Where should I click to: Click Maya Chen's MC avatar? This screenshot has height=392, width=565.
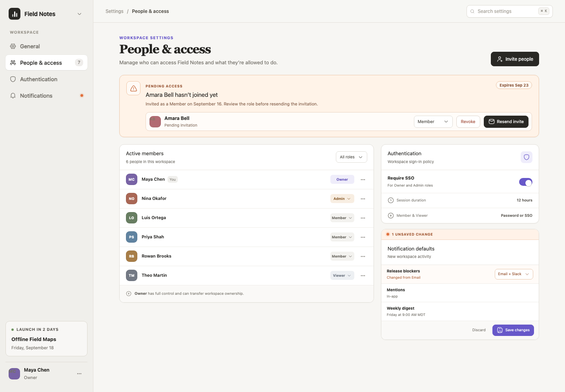[131, 180]
